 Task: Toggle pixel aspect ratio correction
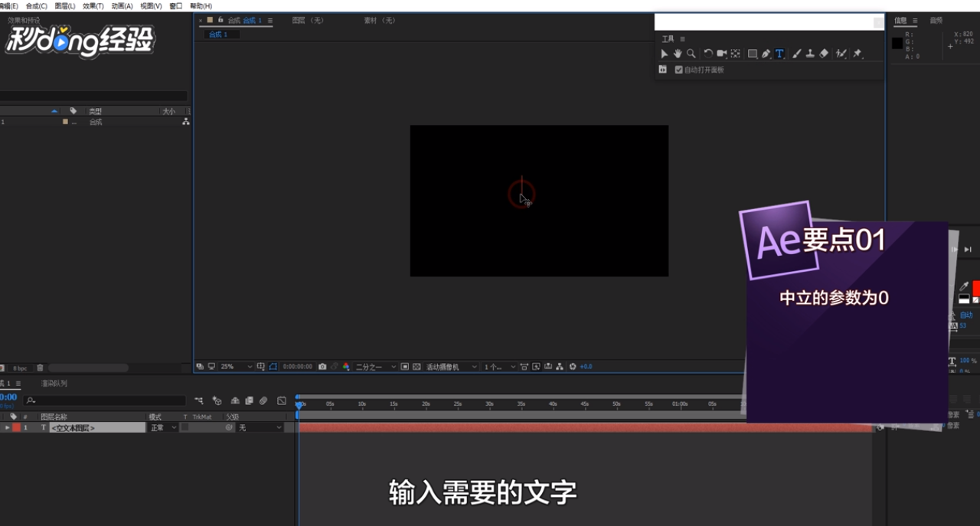pyautogui.click(x=524, y=367)
